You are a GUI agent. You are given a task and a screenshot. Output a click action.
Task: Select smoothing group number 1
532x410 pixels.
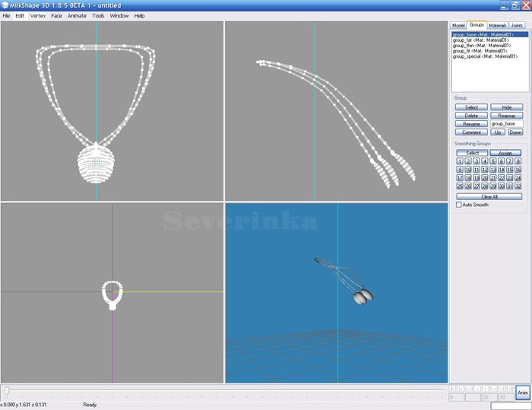[459, 161]
